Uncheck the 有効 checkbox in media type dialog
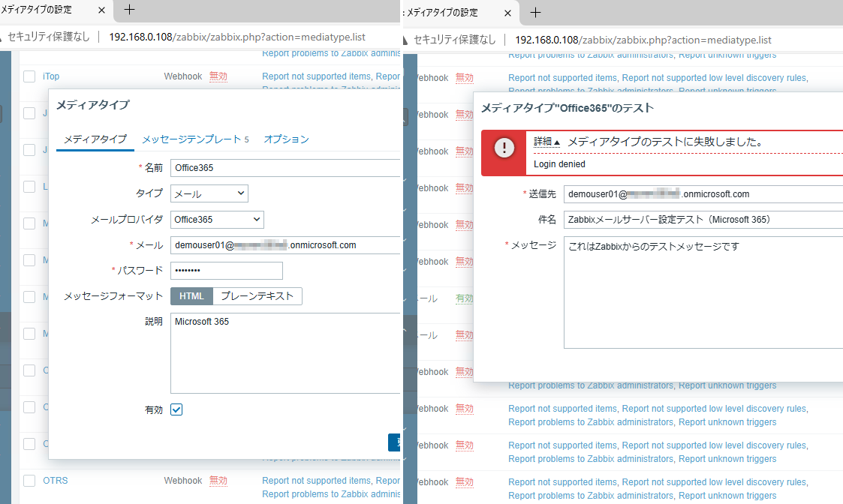This screenshot has width=843, height=504. tap(176, 409)
